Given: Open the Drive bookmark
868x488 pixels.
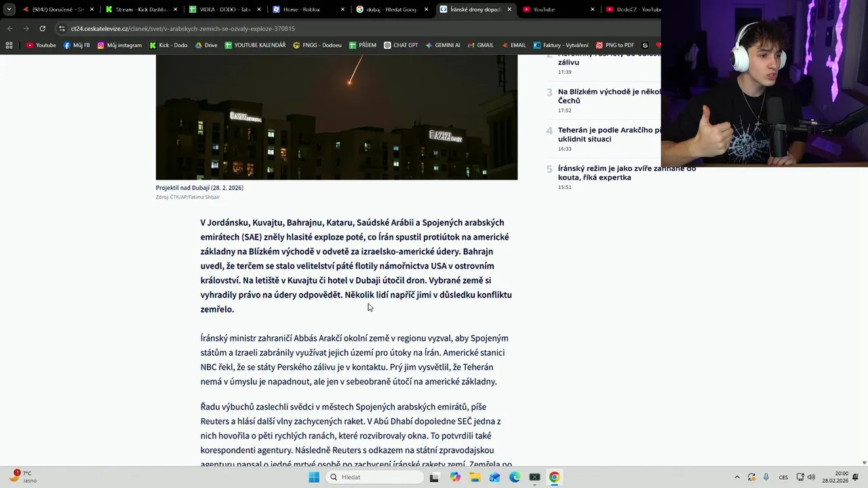Looking at the screenshot, I should point(206,45).
